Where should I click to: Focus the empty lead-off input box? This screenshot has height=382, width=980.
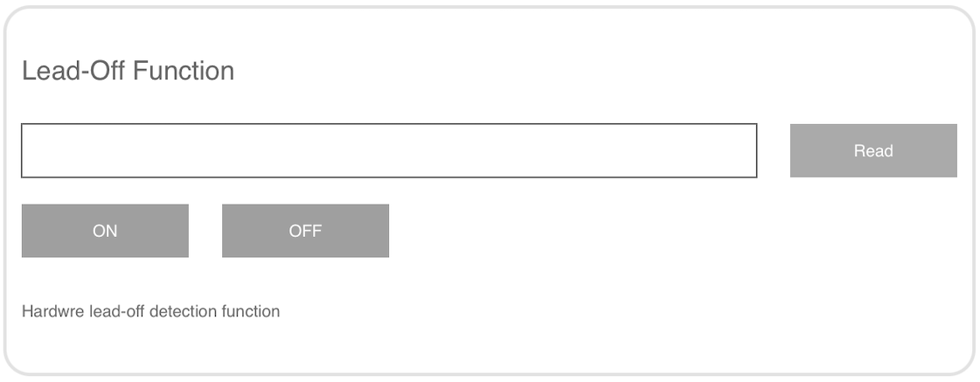pyautogui.click(x=389, y=150)
